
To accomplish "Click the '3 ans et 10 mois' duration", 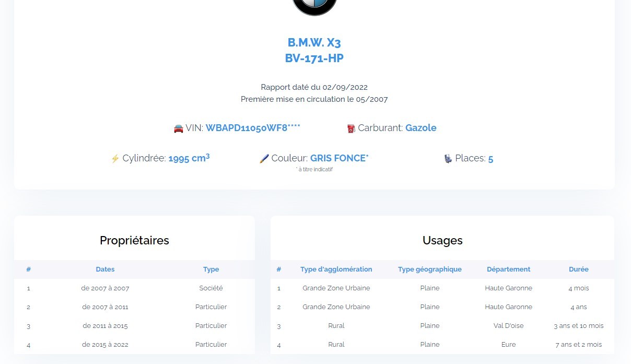I will point(579,326).
